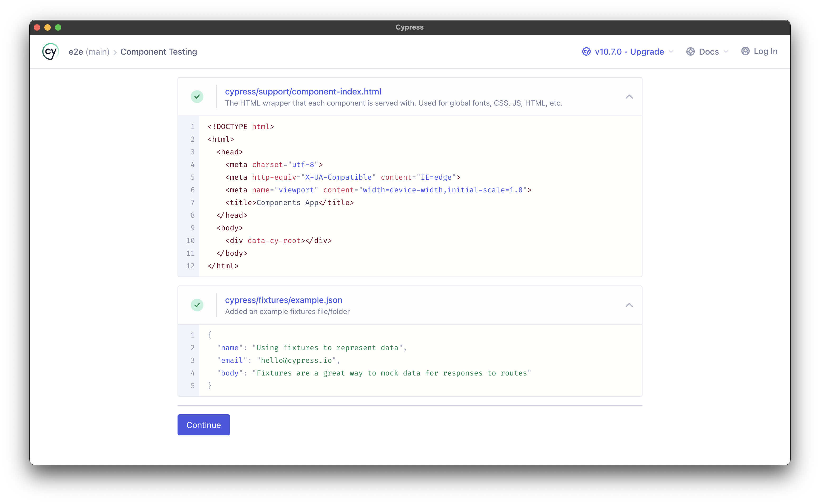This screenshot has width=820, height=504.
Task: Collapse the component-index.html file panel
Action: tap(629, 97)
